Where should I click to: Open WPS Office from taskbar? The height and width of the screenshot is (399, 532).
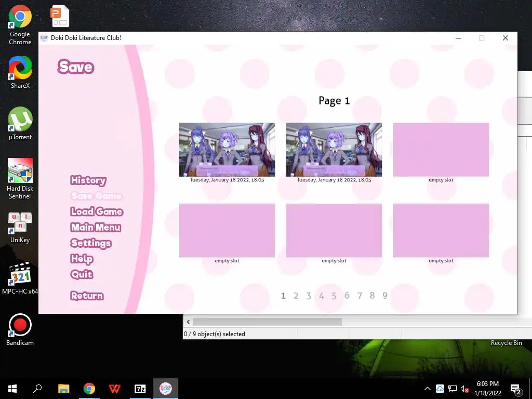point(115,389)
